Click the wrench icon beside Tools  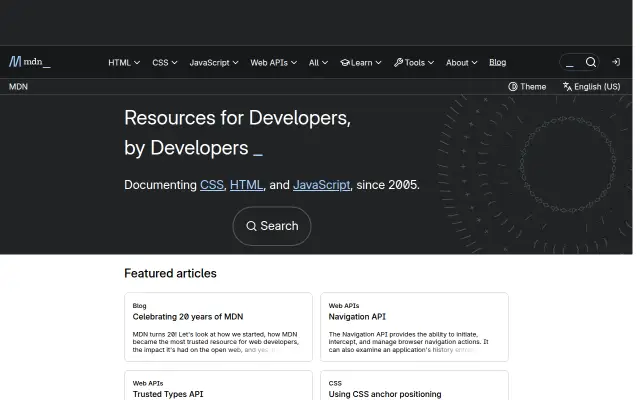click(x=398, y=62)
